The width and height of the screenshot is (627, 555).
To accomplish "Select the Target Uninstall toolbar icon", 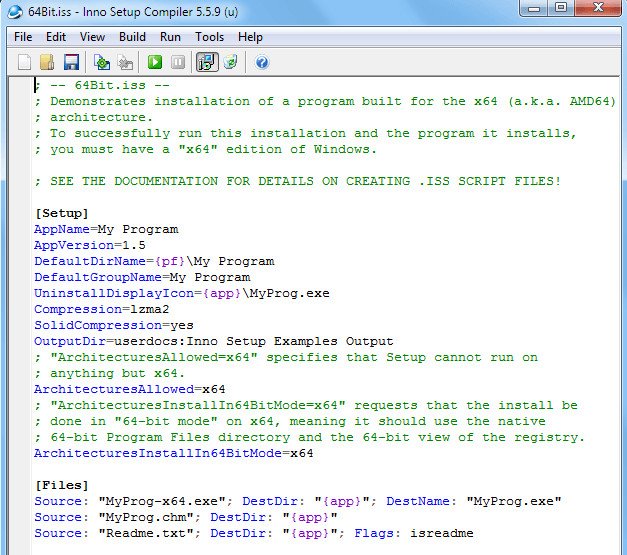I will pos(231,62).
